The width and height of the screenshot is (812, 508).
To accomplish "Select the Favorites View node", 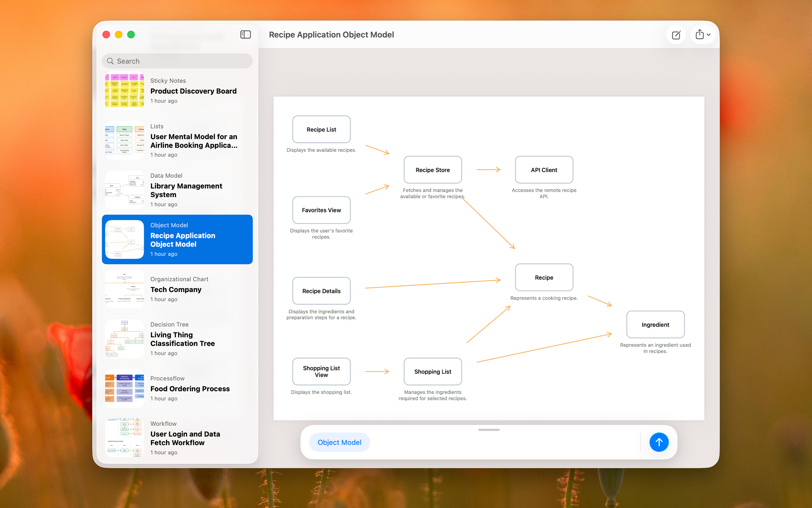I will (x=321, y=210).
